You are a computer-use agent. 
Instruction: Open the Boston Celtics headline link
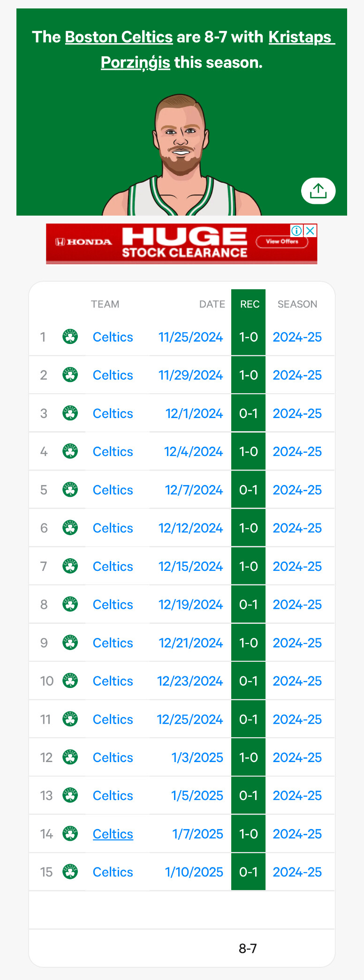point(119,37)
